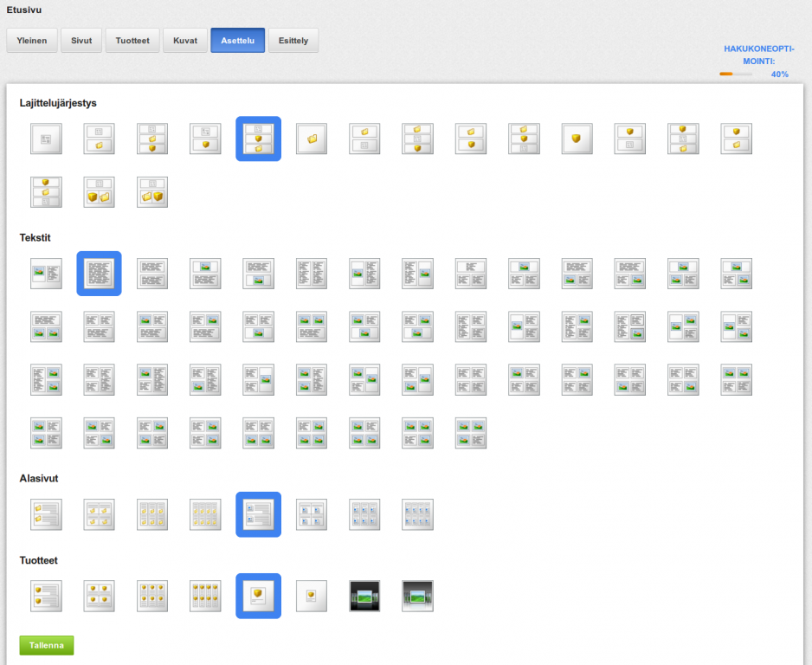Screen dimensions: 812x665
Task: Open the Esittely tab
Action: coord(293,41)
